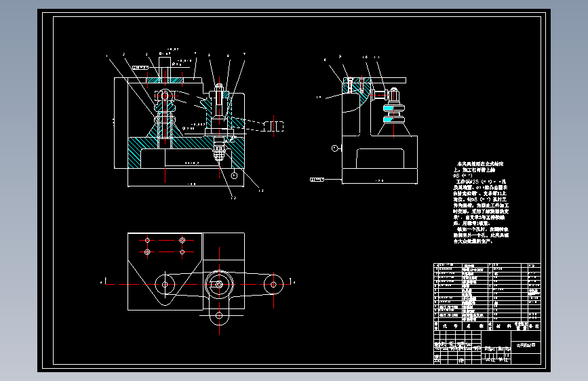Viewport: 588px width, 381px height.
Task: Click the left lever pivot circle in plan view
Action: [x=165, y=284]
